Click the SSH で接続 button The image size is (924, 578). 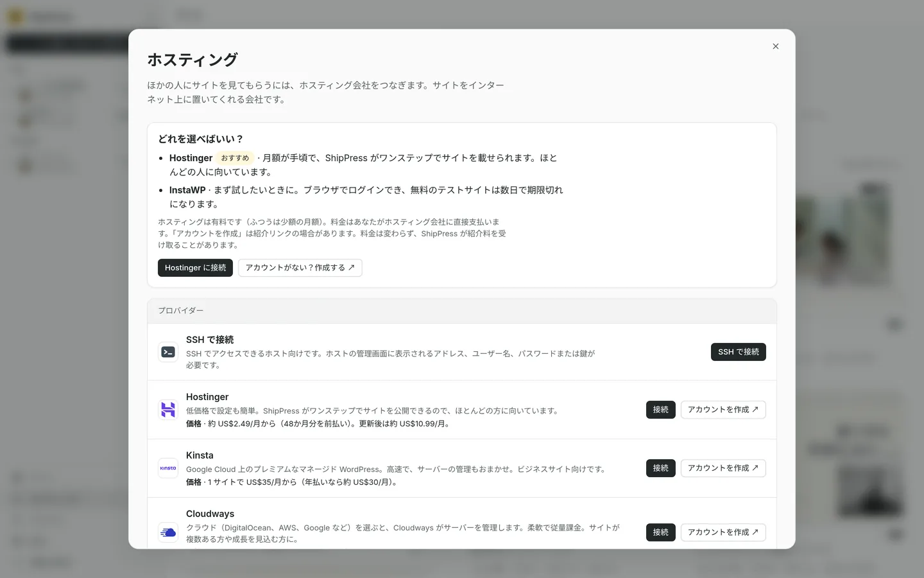pyautogui.click(x=738, y=352)
